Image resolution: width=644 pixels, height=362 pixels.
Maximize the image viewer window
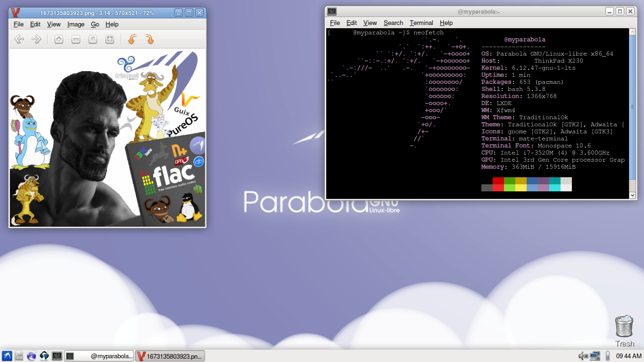tap(189, 13)
